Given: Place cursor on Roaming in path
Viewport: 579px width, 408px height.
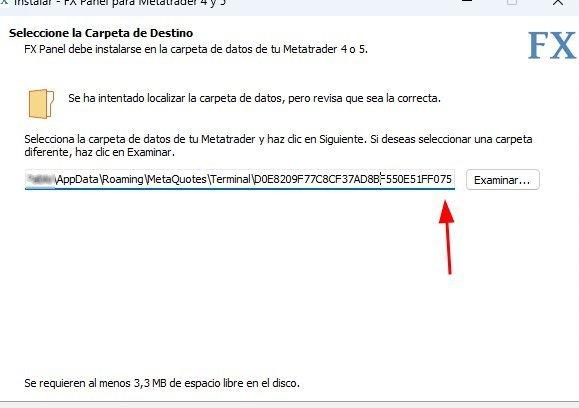Looking at the screenshot, I should [123, 179].
